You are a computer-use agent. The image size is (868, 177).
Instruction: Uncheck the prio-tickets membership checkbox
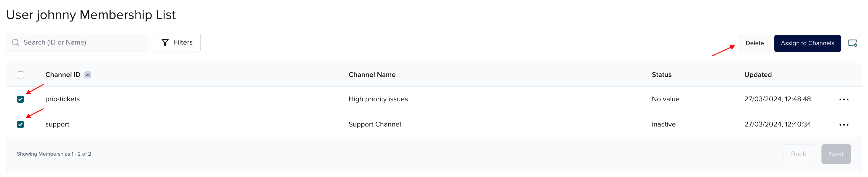tap(20, 99)
